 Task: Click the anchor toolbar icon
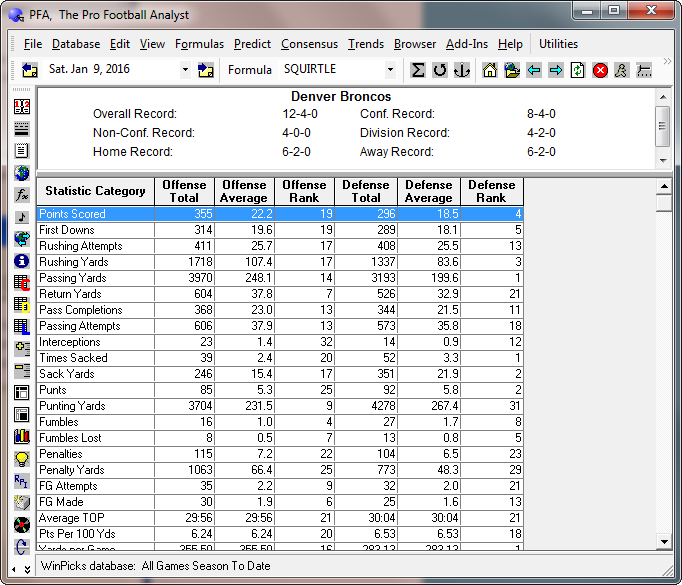(x=462, y=70)
